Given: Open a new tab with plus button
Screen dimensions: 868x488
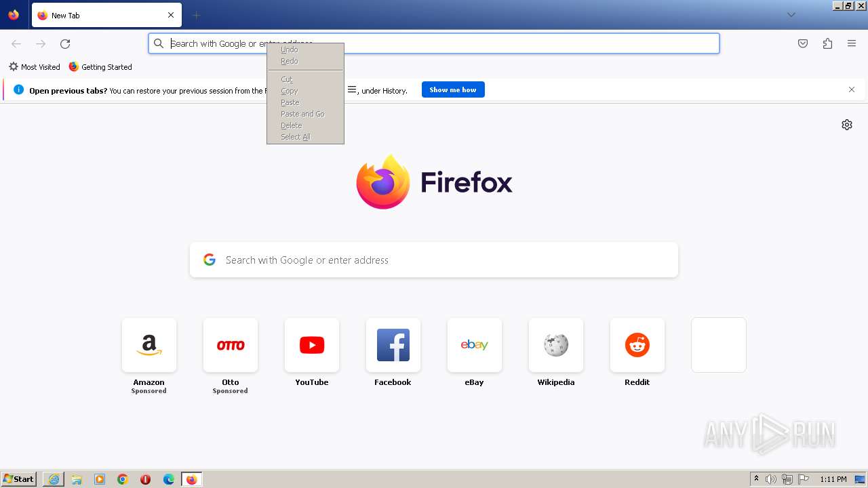Looking at the screenshot, I should 196,15.
